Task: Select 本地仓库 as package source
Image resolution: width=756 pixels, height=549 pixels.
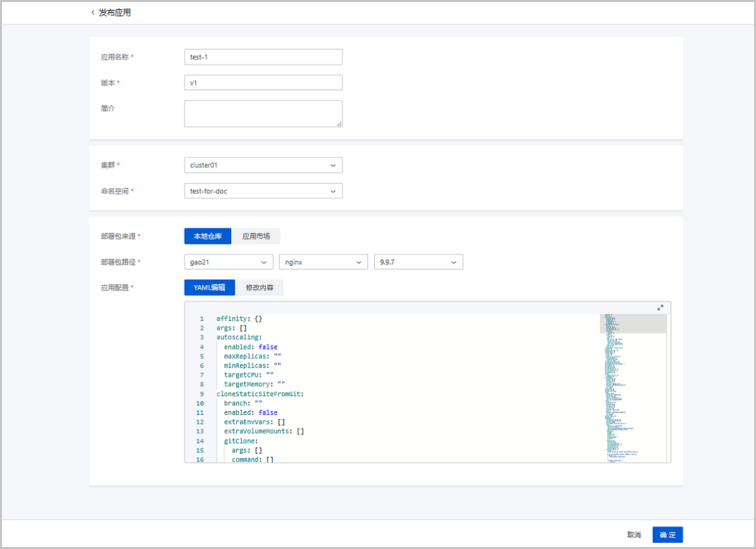Action: click(208, 236)
